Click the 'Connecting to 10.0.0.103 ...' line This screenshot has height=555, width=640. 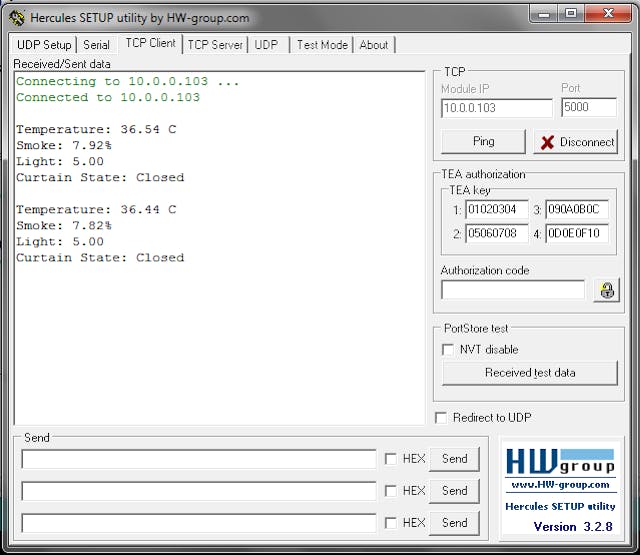point(127,82)
